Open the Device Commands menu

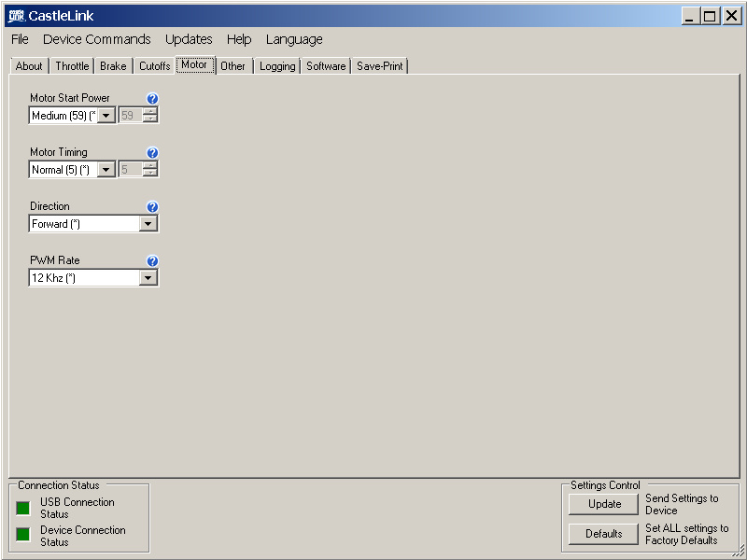coord(96,39)
